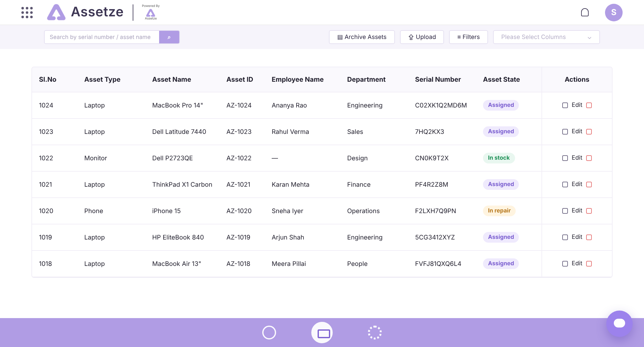Click the Assigned badge for Meera Pillai
Image resolution: width=644 pixels, height=347 pixels.
(x=501, y=263)
